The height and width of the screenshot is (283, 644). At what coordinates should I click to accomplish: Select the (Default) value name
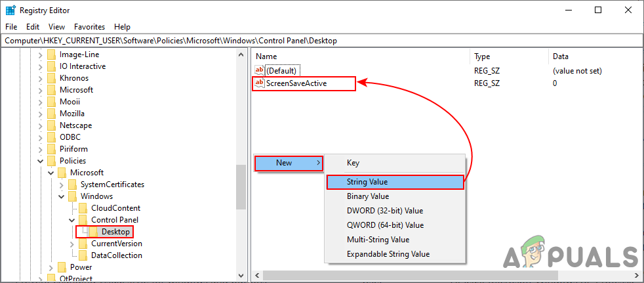tap(282, 71)
